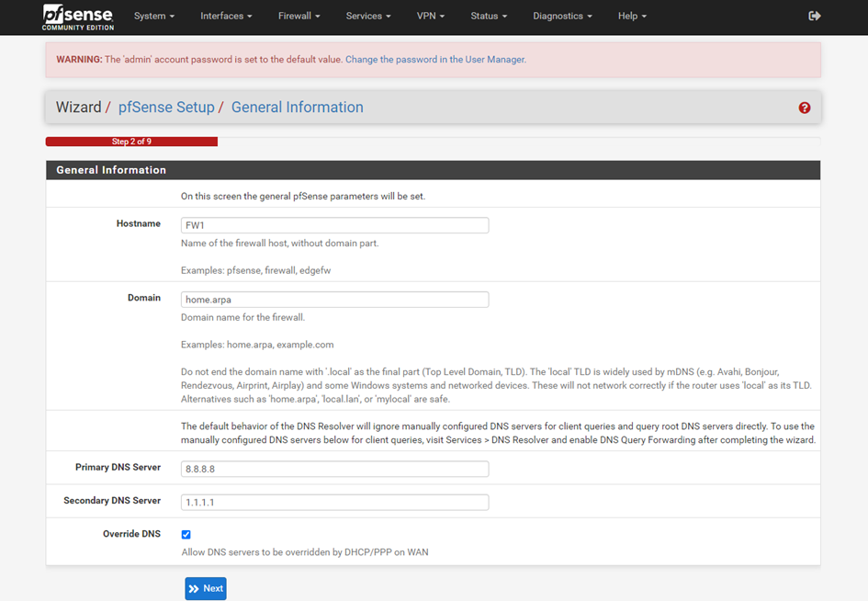Screen dimensions: 868x601
Task: Click the pfSense Community Edition logo
Action: pyautogui.click(x=78, y=17)
